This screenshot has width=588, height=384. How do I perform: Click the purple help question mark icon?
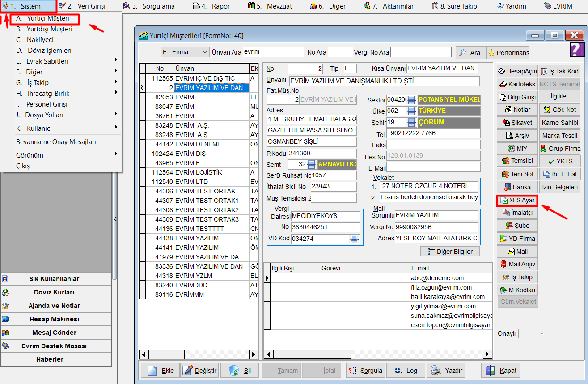577,50
